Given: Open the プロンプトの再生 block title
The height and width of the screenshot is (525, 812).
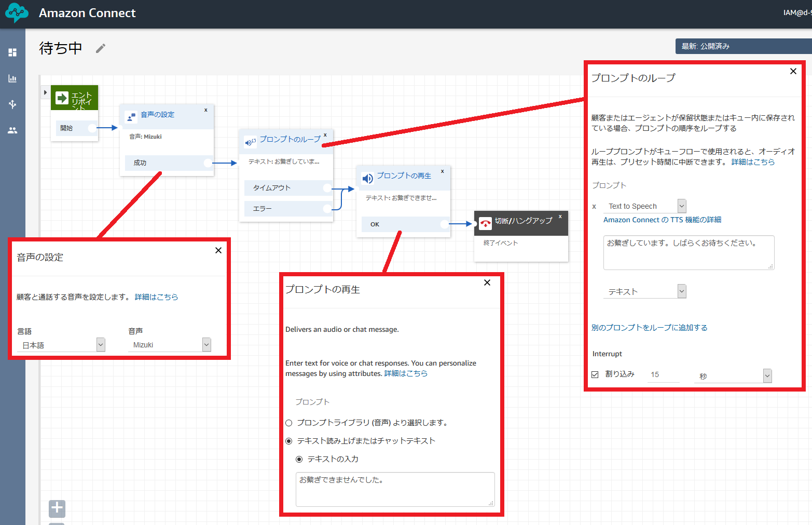Looking at the screenshot, I should coord(404,176).
